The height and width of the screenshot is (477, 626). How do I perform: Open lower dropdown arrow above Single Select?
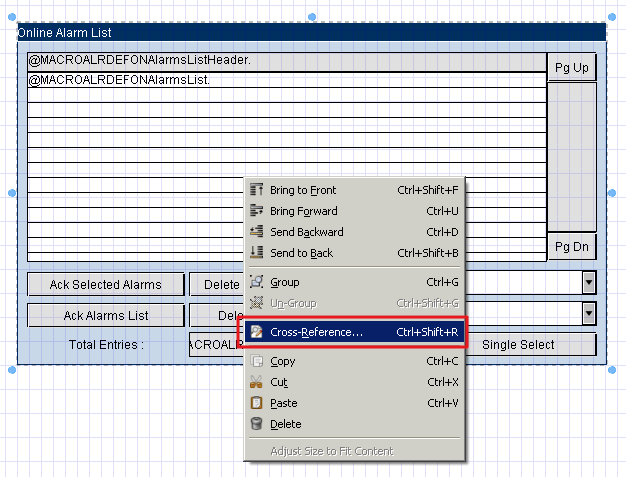pyautogui.click(x=589, y=313)
